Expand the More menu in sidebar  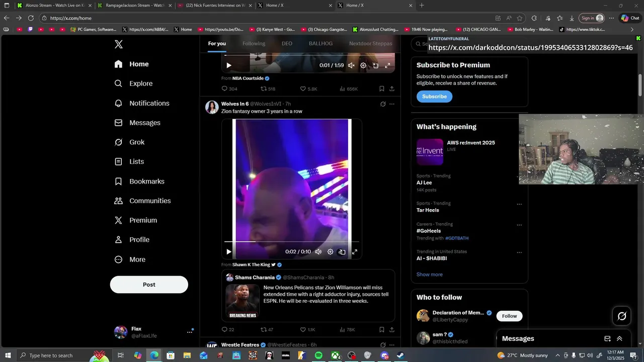tap(130, 259)
